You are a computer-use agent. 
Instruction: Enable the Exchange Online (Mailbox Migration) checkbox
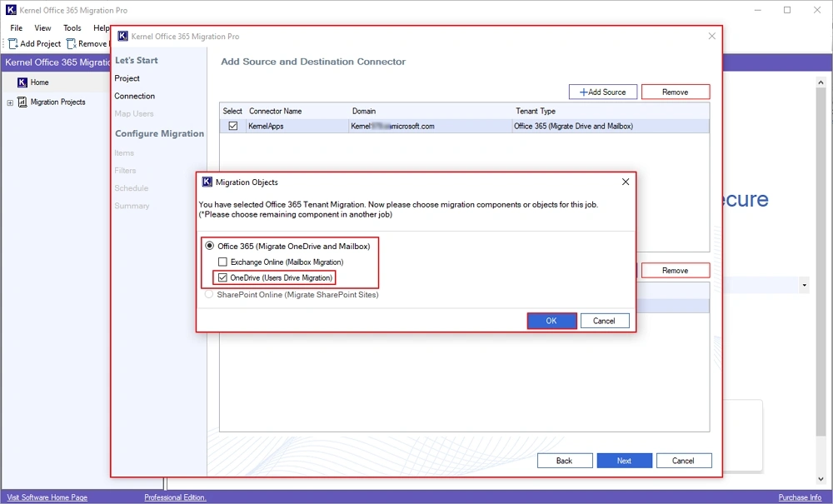point(222,262)
